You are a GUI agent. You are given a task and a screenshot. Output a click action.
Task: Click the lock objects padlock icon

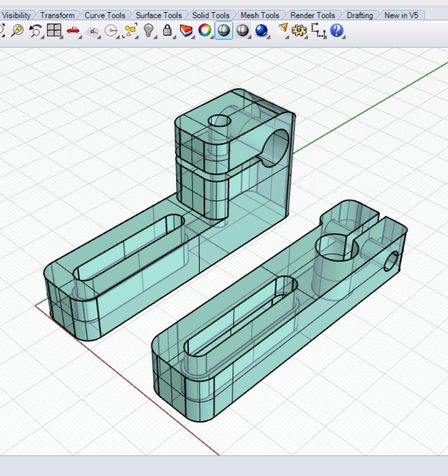click(x=167, y=31)
